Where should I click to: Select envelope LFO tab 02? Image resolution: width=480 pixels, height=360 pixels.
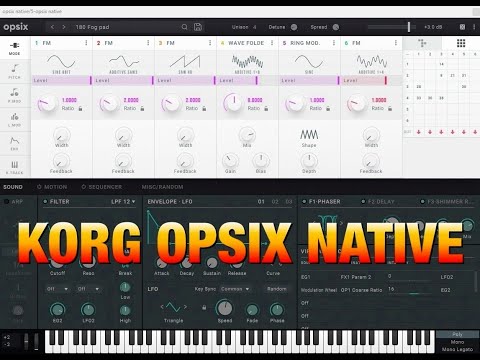point(275,202)
